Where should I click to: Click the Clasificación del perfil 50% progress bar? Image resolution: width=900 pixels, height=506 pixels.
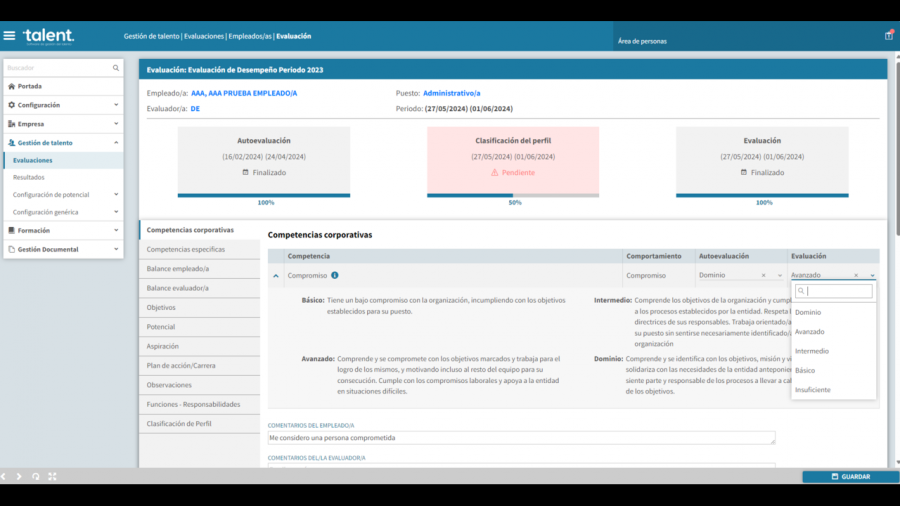click(513, 196)
